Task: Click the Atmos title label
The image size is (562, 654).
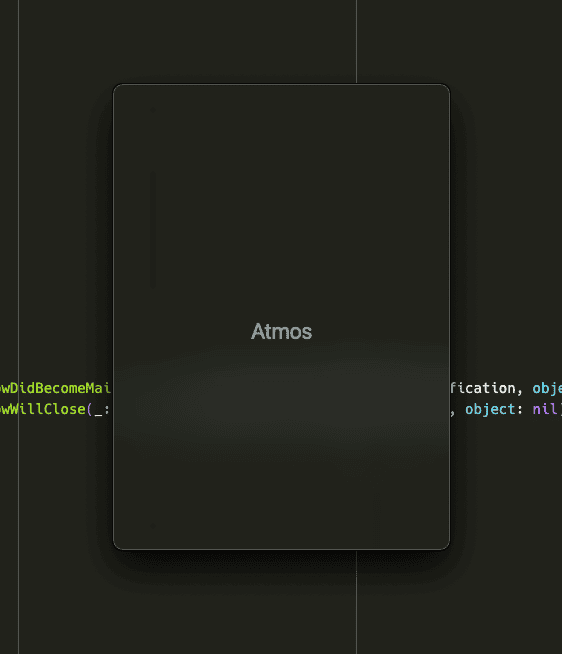Action: [x=281, y=332]
